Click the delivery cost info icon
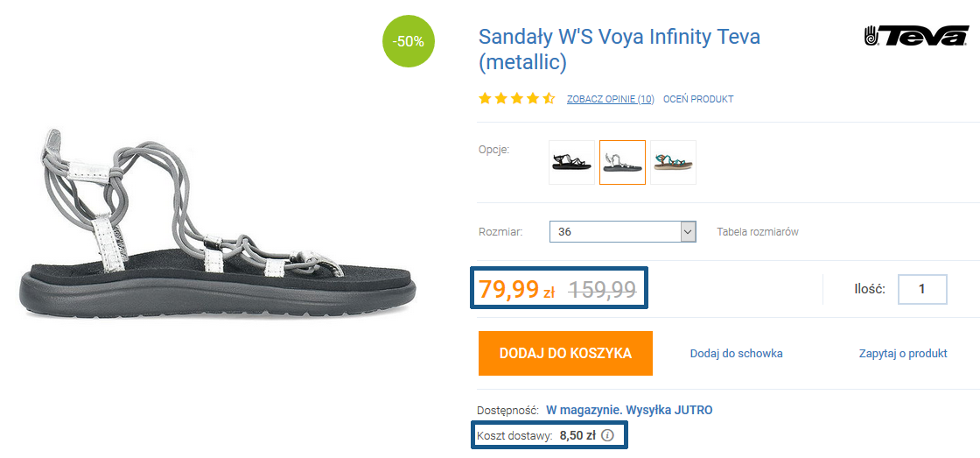The height and width of the screenshot is (458, 980). point(608,435)
